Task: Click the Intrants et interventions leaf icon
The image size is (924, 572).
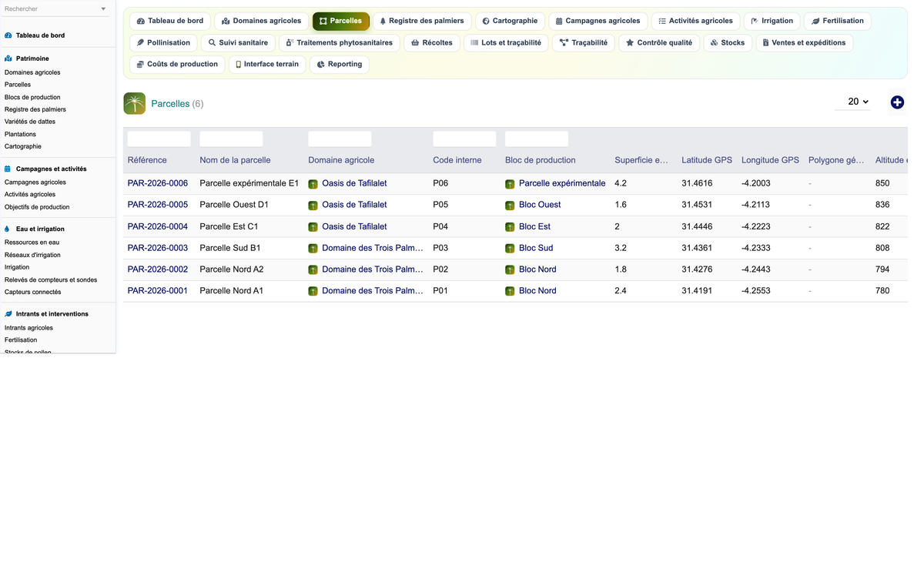Action: click(x=8, y=314)
